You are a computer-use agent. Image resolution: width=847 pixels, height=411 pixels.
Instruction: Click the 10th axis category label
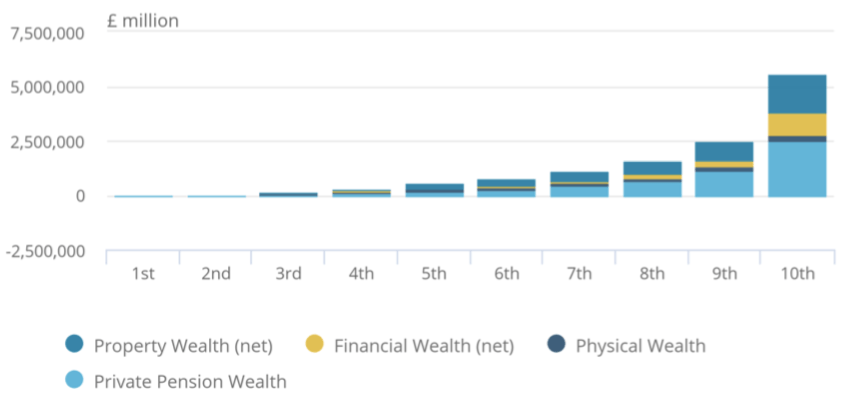coord(796,273)
